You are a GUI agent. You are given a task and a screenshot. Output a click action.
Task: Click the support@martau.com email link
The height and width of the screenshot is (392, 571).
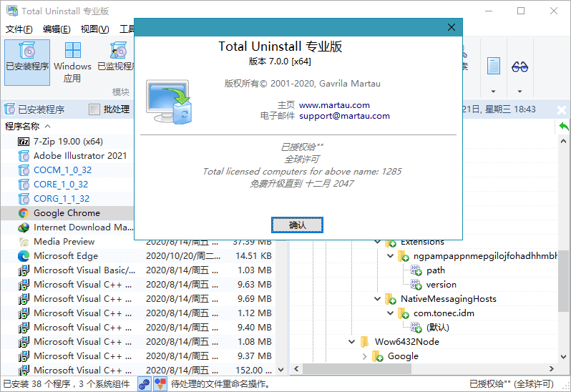pyautogui.click(x=344, y=116)
